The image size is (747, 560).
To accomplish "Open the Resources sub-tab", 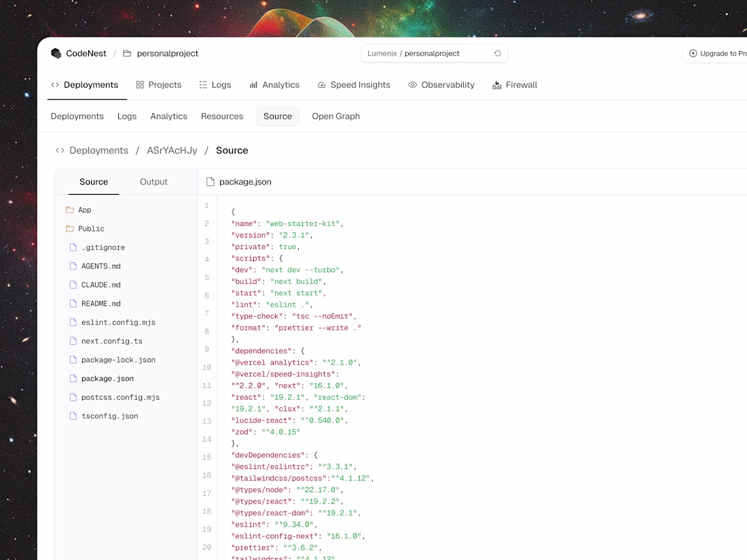I will pos(222,116).
